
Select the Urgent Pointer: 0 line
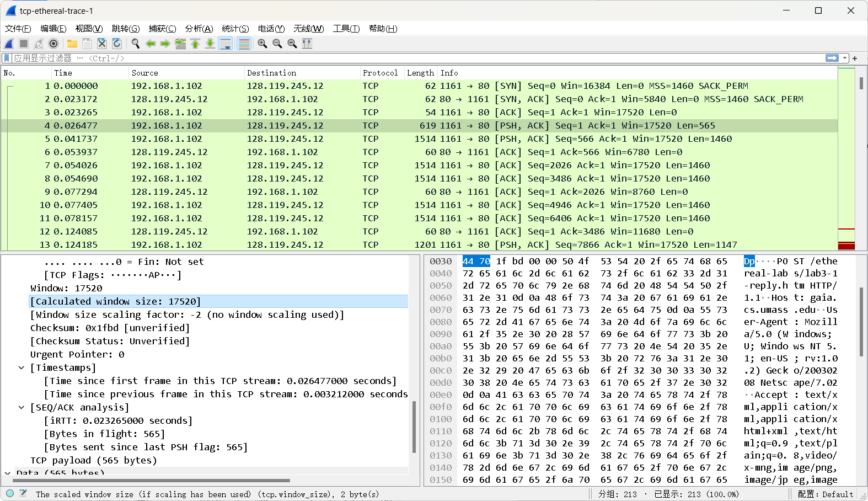tap(77, 354)
